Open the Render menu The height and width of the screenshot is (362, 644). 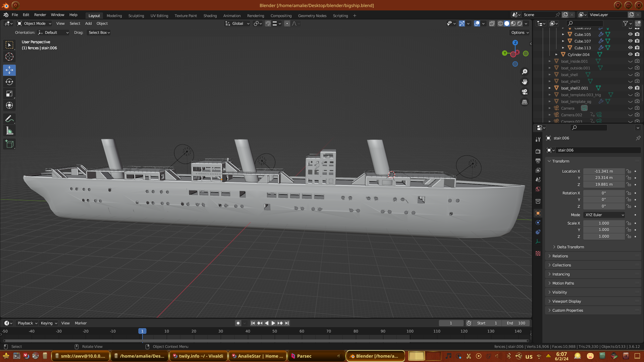(40, 15)
